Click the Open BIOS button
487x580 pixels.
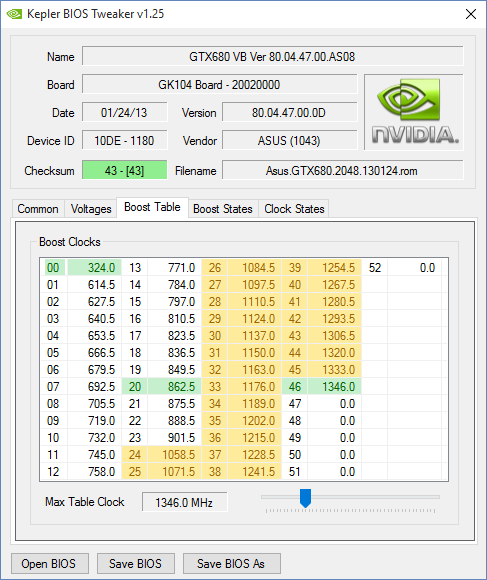(x=50, y=563)
